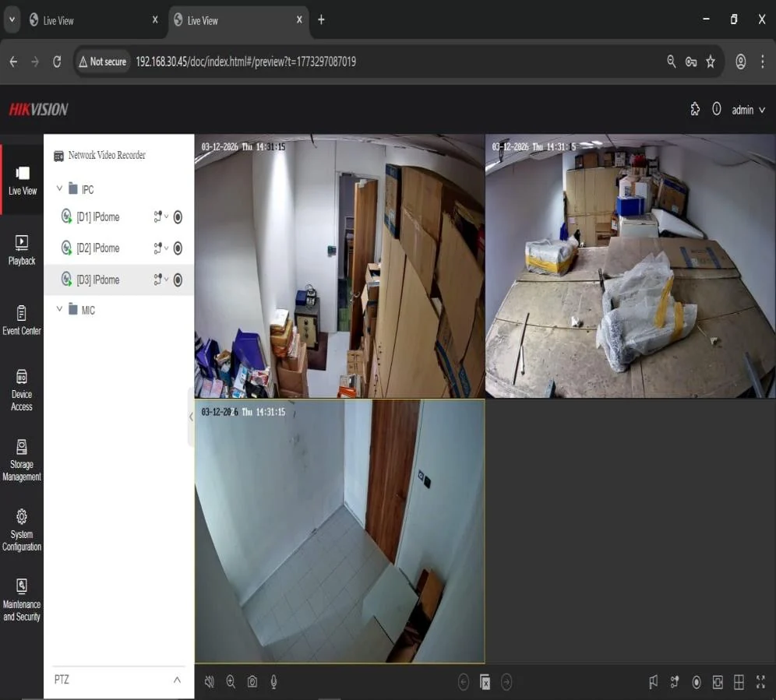Open the window division layout selector
Image resolution: width=776 pixels, height=700 pixels.
tap(739, 682)
